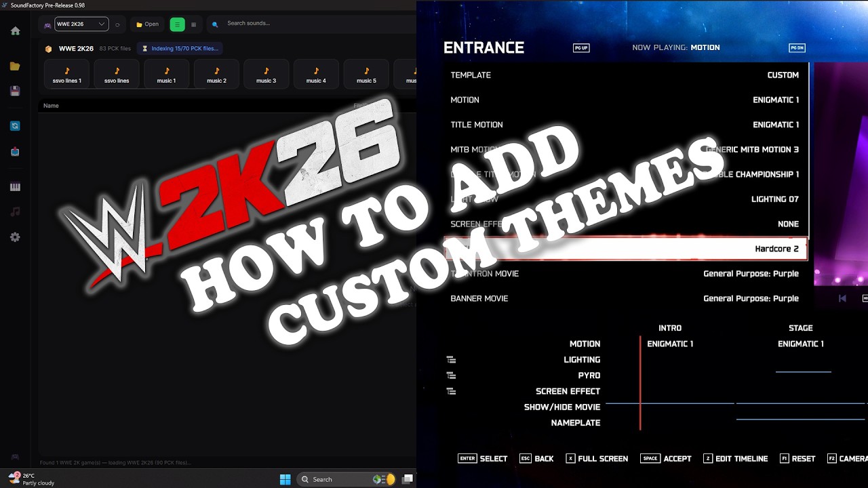The image size is (868, 488).
Task: Open the Home page in SoundFactory sidebar
Action: pyautogui.click(x=15, y=30)
